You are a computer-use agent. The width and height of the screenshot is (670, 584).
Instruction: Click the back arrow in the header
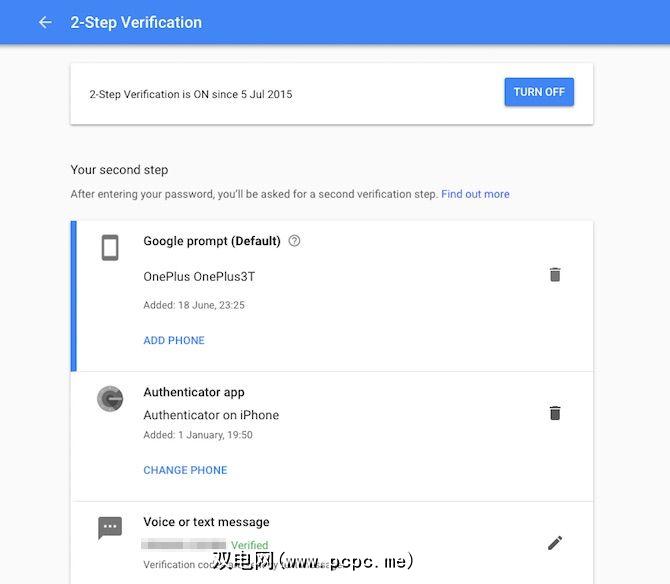click(45, 22)
